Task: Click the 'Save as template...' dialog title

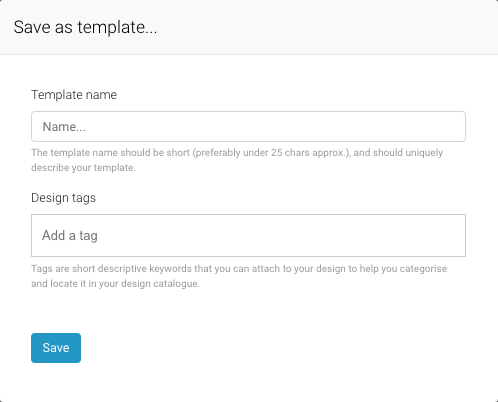Action: tap(85, 27)
